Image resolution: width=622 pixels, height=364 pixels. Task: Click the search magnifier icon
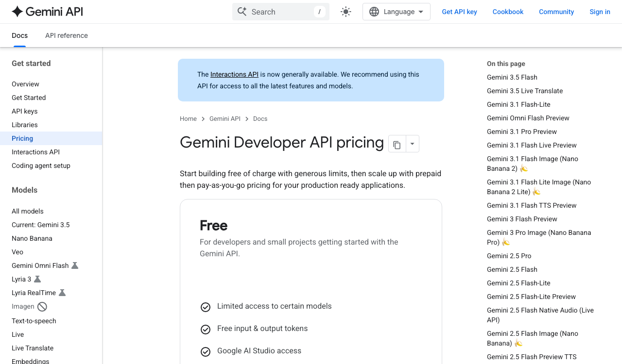click(x=242, y=12)
